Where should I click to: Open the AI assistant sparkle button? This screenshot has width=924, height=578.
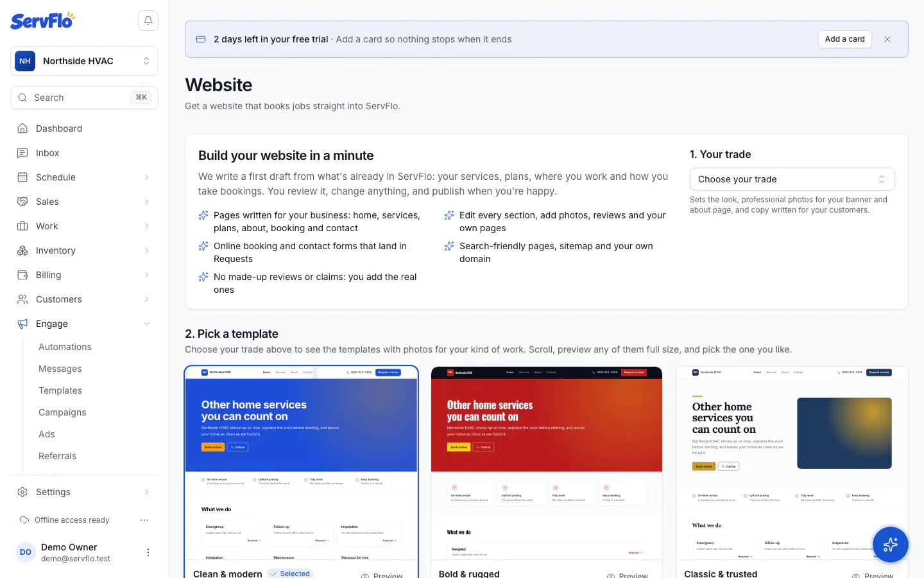point(890,545)
